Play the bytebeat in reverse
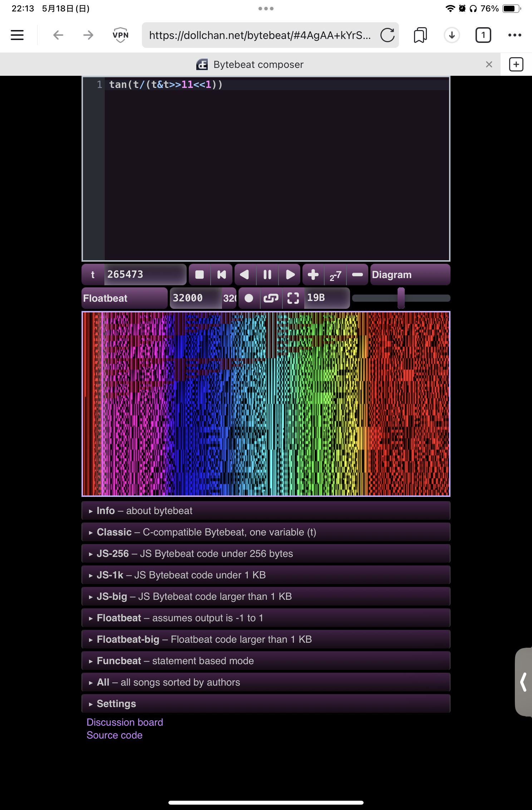This screenshot has height=810, width=532. (x=245, y=275)
